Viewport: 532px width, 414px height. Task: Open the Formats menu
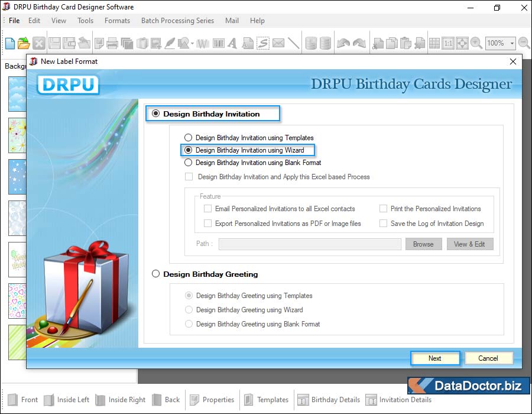point(117,20)
